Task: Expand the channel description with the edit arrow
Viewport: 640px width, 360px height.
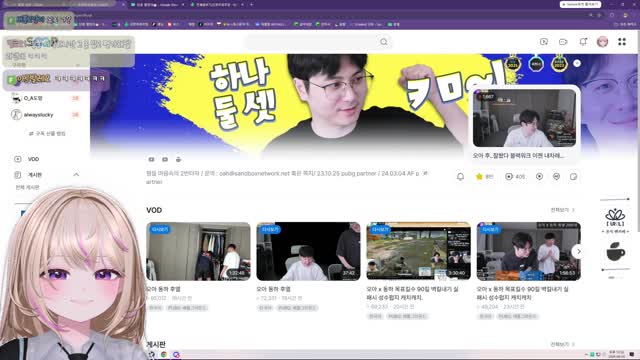Action: point(425,173)
